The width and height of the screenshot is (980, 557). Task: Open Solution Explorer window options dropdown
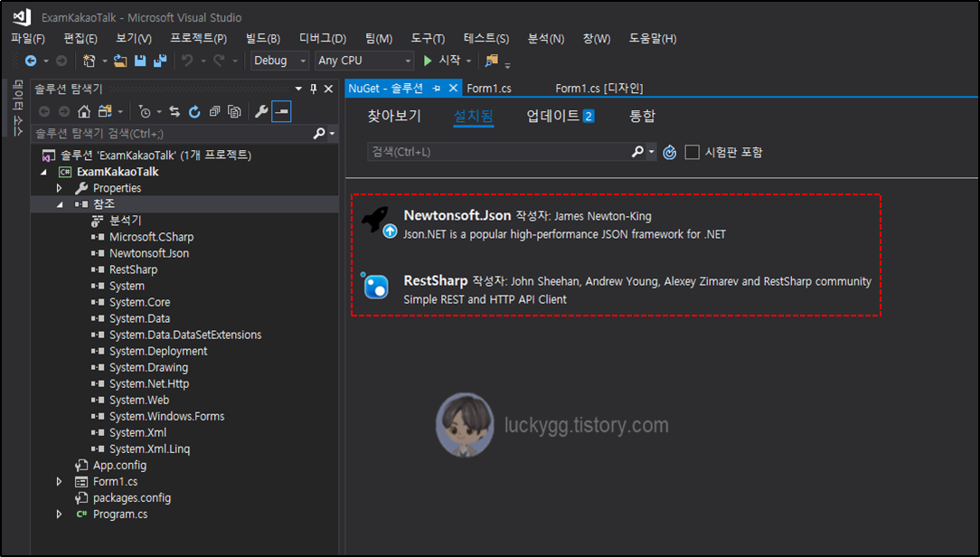click(x=298, y=89)
